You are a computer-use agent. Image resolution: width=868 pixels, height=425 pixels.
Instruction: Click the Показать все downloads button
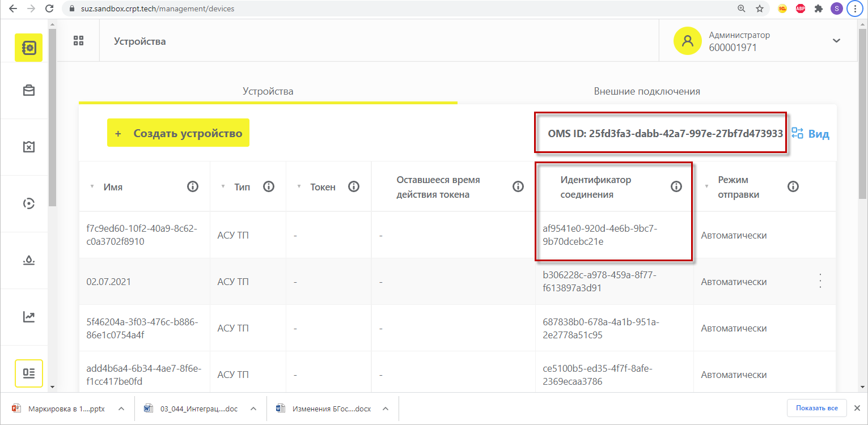(x=817, y=408)
